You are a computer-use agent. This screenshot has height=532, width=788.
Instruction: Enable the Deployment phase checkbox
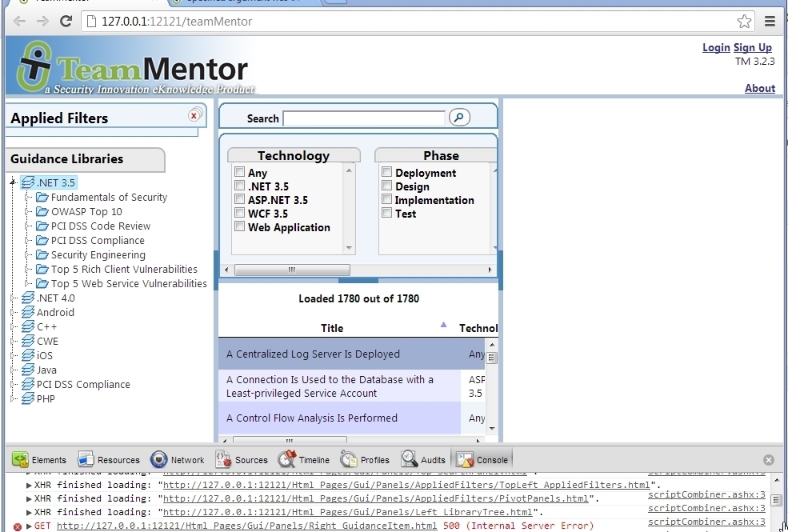coord(387,173)
